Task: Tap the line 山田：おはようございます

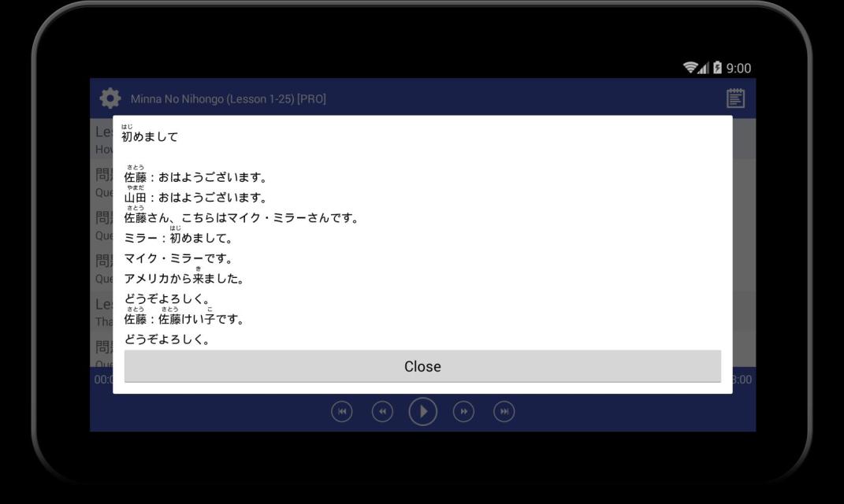Action: pyautogui.click(x=195, y=197)
